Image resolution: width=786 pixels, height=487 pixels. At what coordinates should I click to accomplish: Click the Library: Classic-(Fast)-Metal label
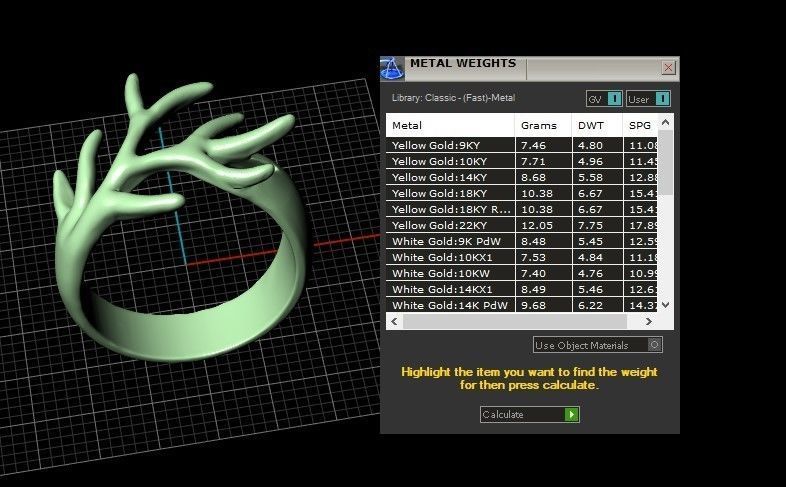click(x=453, y=98)
